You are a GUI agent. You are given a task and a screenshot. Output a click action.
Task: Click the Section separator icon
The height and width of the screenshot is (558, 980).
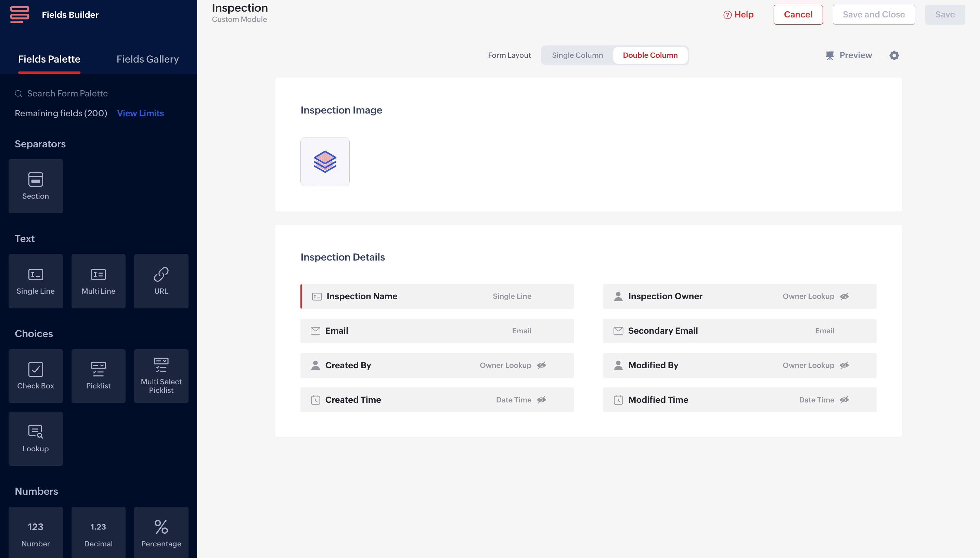click(35, 180)
